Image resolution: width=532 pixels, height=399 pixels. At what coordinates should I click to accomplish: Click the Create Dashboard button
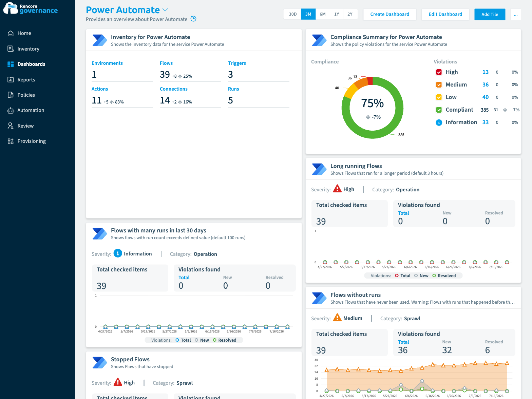tap(389, 14)
